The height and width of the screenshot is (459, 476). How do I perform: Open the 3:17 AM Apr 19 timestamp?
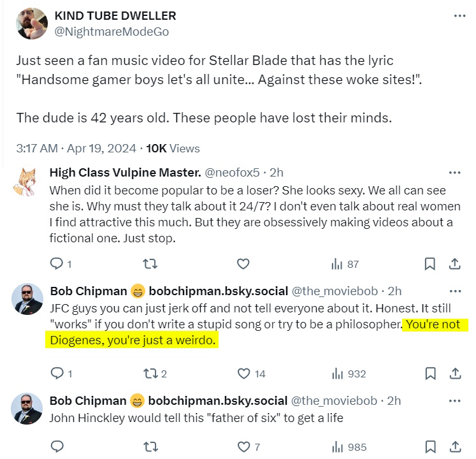[x=76, y=148]
